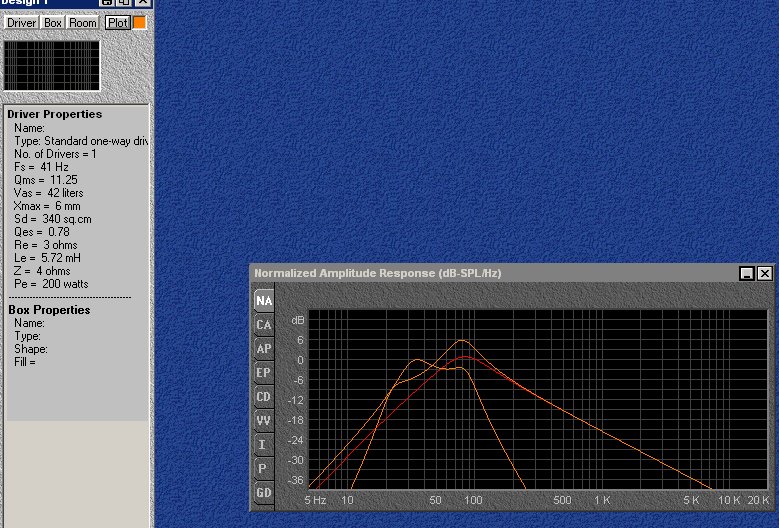The image size is (779, 528).
Task: Select the NA normalized amplitude tab
Action: coord(264,301)
